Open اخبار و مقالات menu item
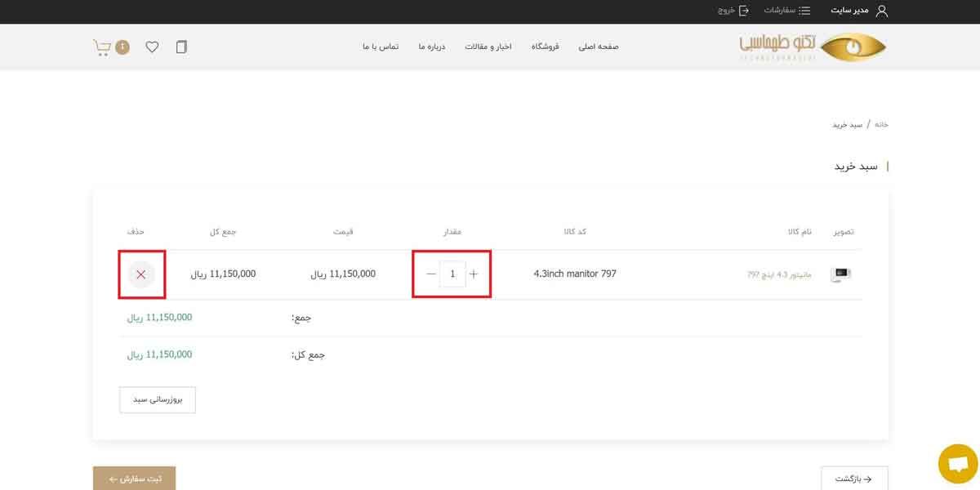The height and width of the screenshot is (490, 980). (x=488, y=47)
